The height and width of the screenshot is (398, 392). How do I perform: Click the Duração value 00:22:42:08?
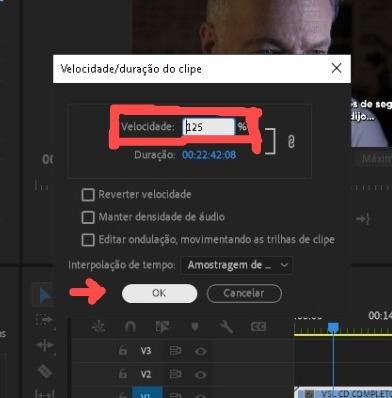[209, 155]
